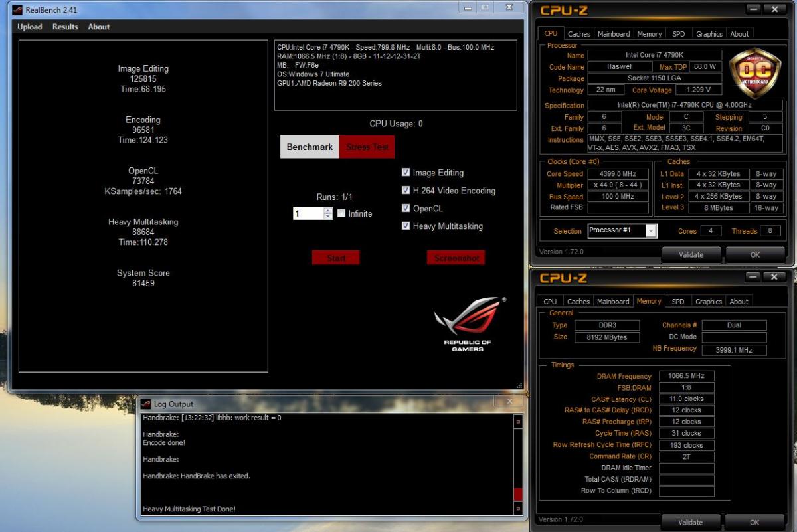Viewport: 797px width, 532px height.
Task: Click OK in the top CPU-Z window
Action: pos(754,254)
